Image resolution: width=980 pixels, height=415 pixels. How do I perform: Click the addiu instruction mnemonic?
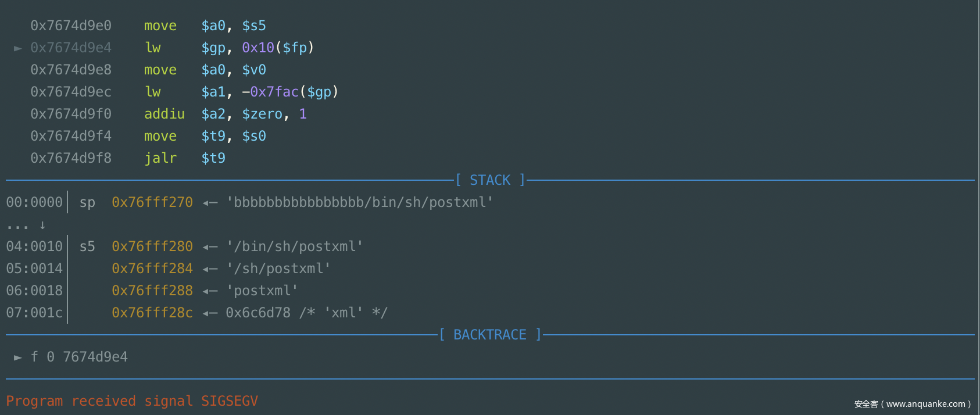164,114
